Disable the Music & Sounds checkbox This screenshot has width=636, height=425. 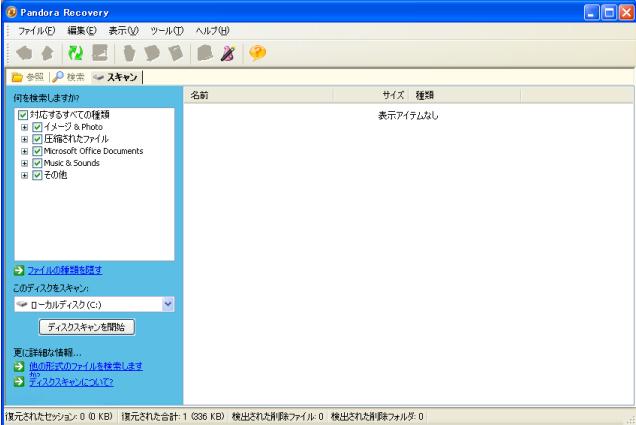tap(37, 163)
